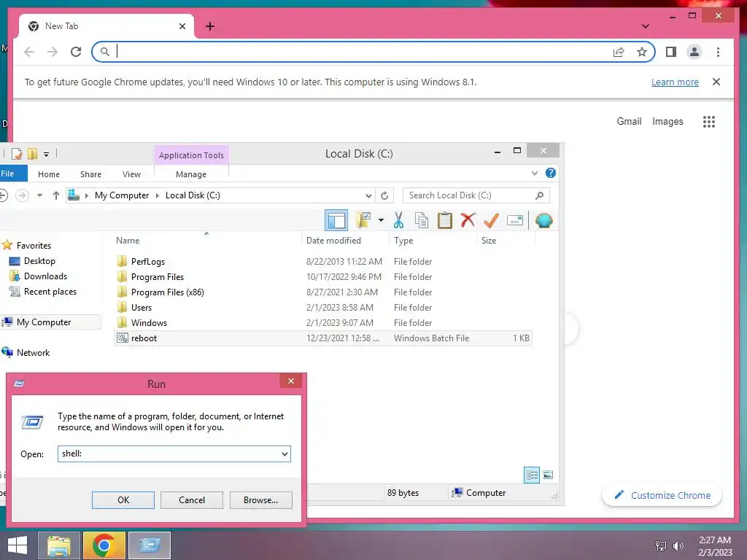Click the Windows Start button on taskbar

[18, 545]
